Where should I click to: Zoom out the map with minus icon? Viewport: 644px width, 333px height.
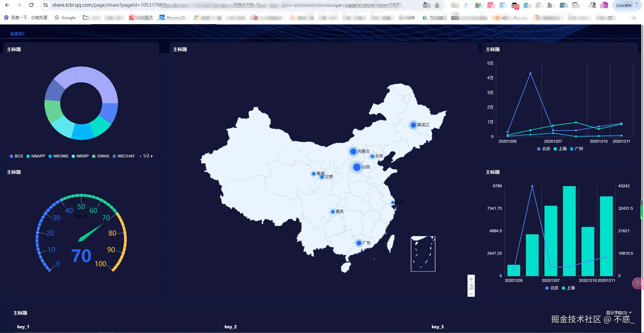point(471,294)
